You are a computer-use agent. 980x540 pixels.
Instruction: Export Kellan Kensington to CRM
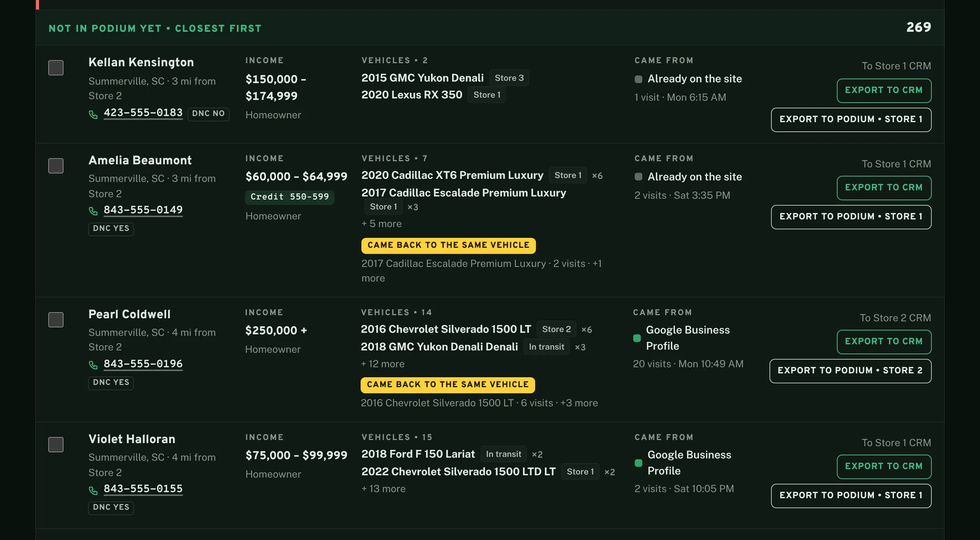click(x=884, y=90)
